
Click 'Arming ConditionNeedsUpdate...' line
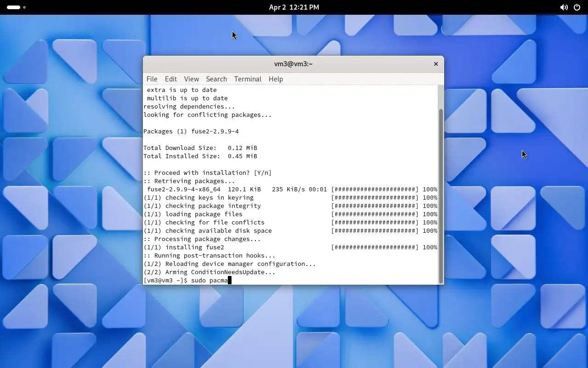point(209,272)
